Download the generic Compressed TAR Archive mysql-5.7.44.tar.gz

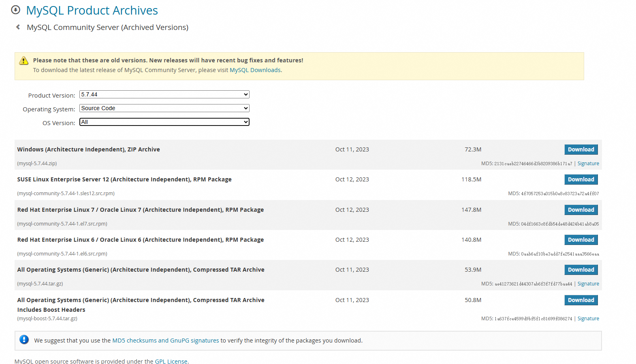click(581, 270)
